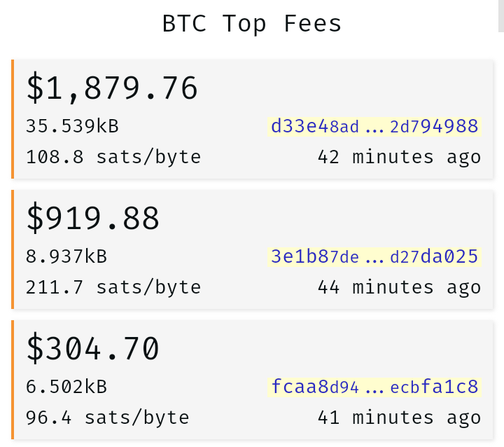Click the 96.4 sats/byte rate
This screenshot has width=504, height=447.
point(107,418)
